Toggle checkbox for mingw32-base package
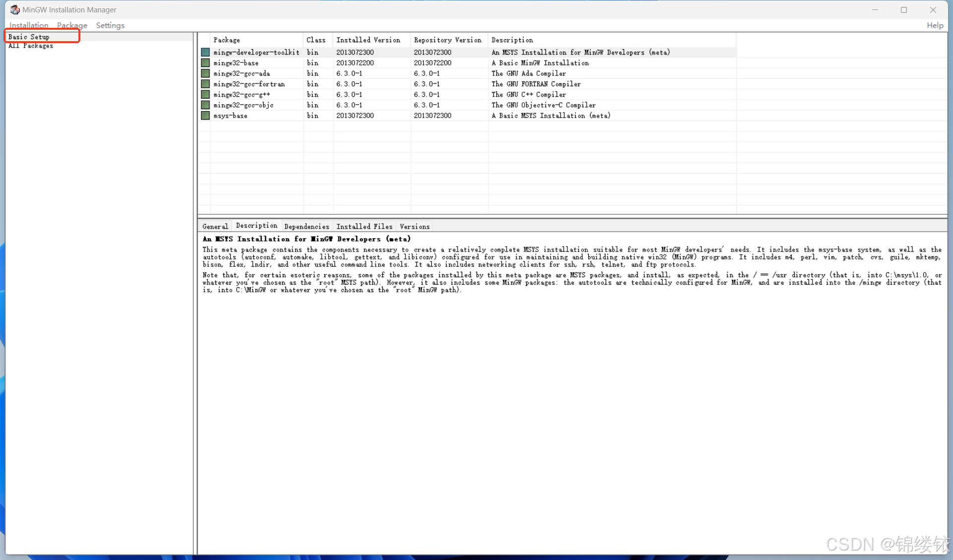The height and width of the screenshot is (560, 953). tap(205, 63)
